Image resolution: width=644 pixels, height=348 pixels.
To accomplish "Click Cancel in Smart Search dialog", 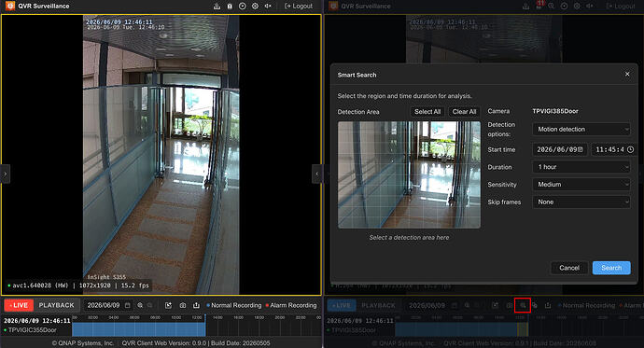I will 569,268.
